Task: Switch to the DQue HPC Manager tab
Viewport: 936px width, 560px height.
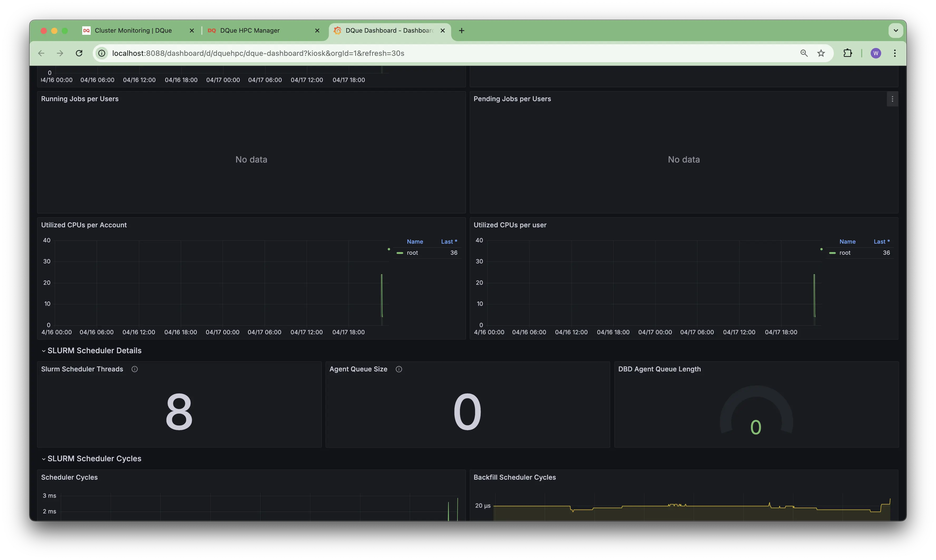Action: [250, 31]
